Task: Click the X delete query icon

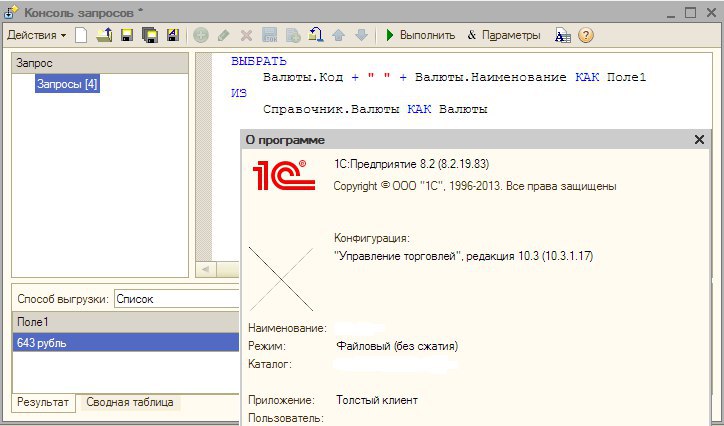Action: pos(247,35)
